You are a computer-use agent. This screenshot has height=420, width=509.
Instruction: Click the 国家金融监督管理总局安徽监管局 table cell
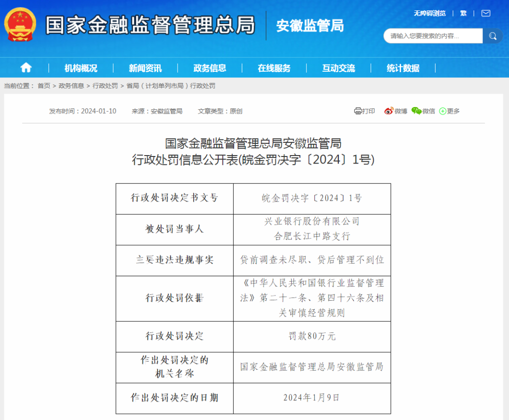click(312, 367)
